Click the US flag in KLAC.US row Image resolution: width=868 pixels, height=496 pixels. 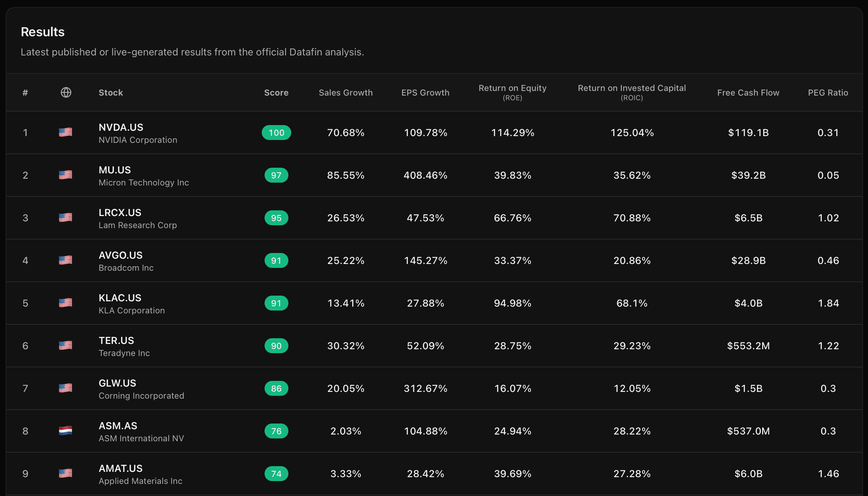pyautogui.click(x=65, y=303)
